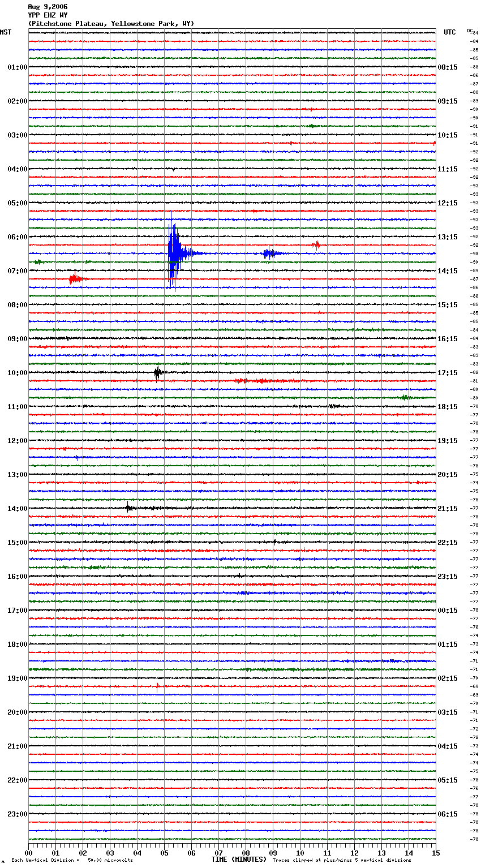Viewport: 481px width, 868px height.
Task: Click the 09:15 UTC time label
Action: [448, 101]
